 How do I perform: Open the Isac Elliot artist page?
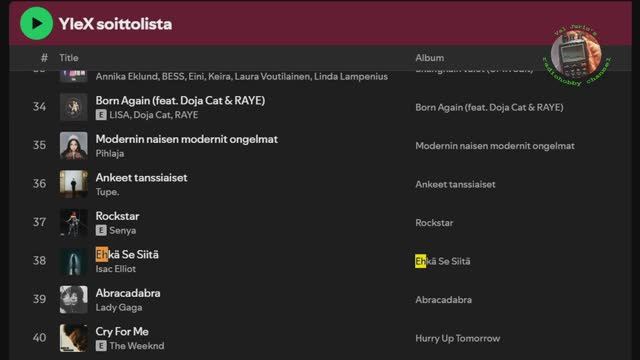(x=116, y=269)
